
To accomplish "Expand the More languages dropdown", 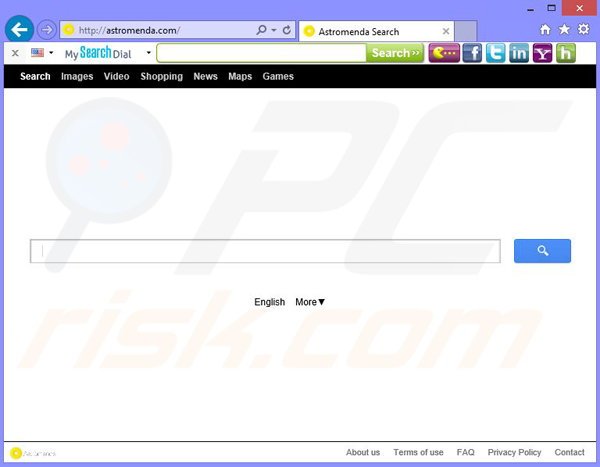I will tap(310, 302).
